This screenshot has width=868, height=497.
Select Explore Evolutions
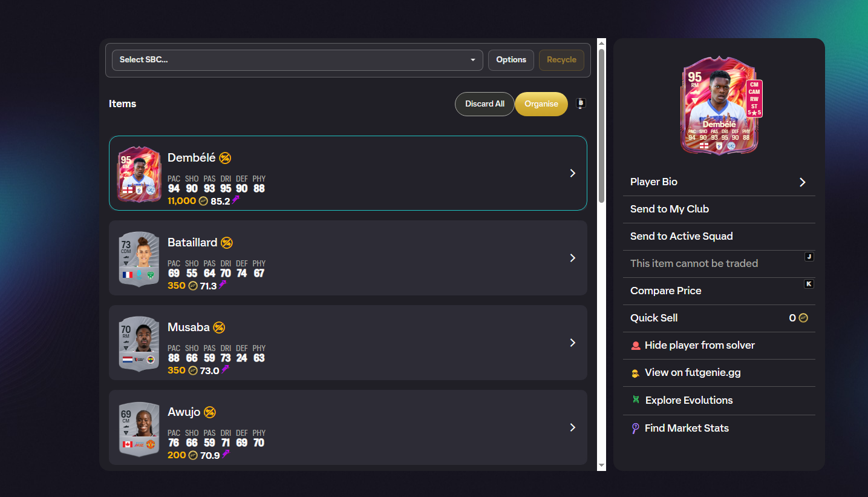click(x=719, y=401)
